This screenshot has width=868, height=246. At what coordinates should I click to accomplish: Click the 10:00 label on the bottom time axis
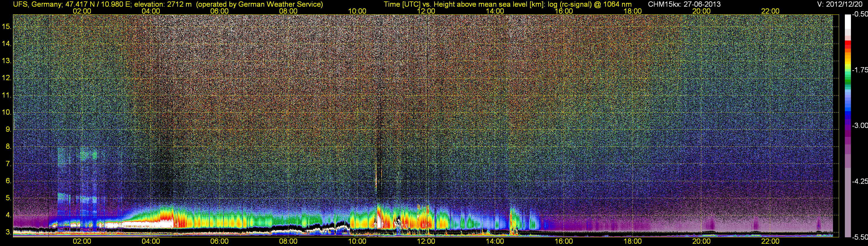tap(357, 241)
